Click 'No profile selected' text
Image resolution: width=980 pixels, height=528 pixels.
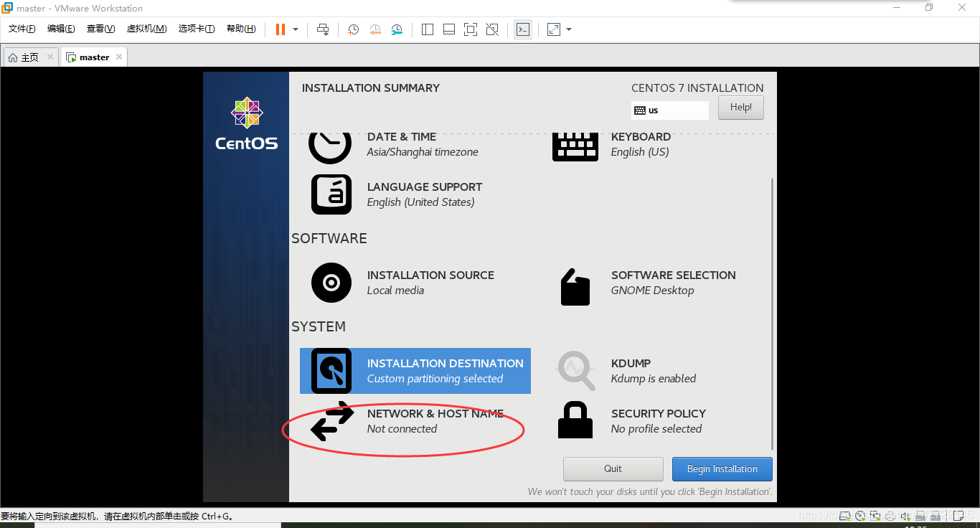(656, 429)
